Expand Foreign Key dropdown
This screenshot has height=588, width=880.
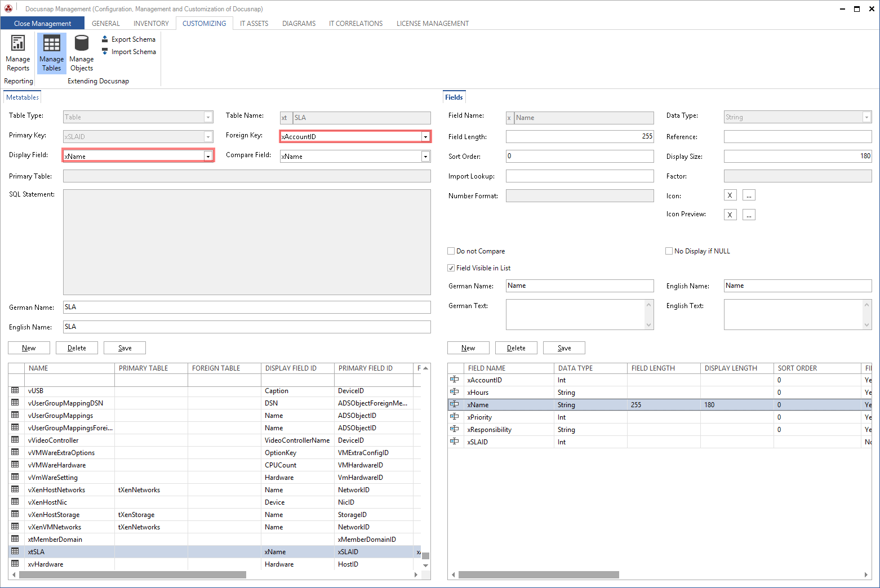click(425, 137)
